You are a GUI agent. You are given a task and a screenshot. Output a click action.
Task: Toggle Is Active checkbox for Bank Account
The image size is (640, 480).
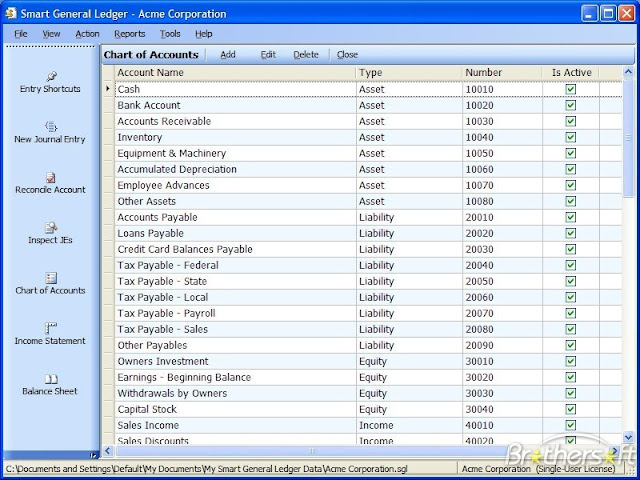click(x=571, y=105)
